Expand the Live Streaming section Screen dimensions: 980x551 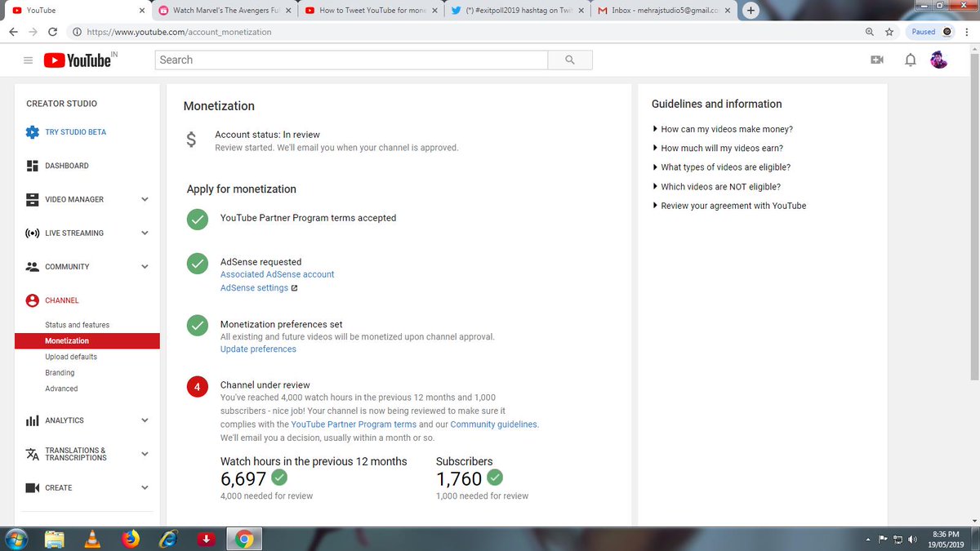(145, 233)
